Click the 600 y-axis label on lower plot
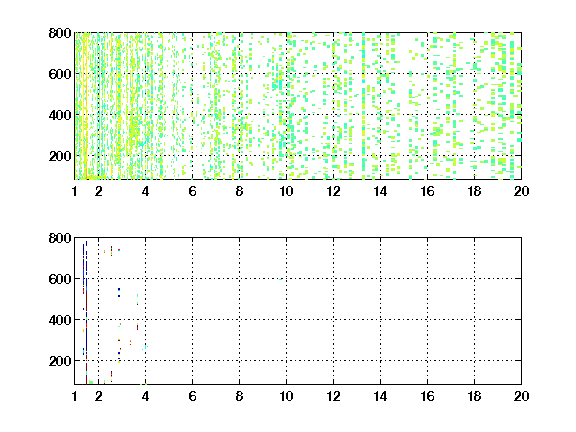The width and height of the screenshot is (576, 432). [60, 279]
